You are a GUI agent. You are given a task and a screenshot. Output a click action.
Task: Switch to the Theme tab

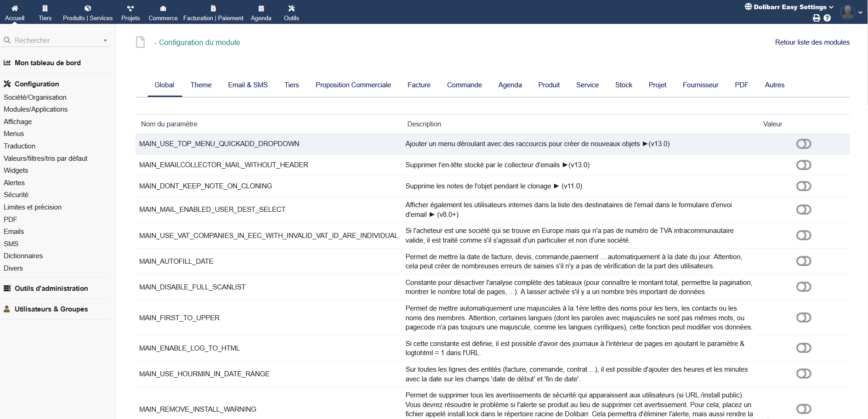[x=201, y=85]
